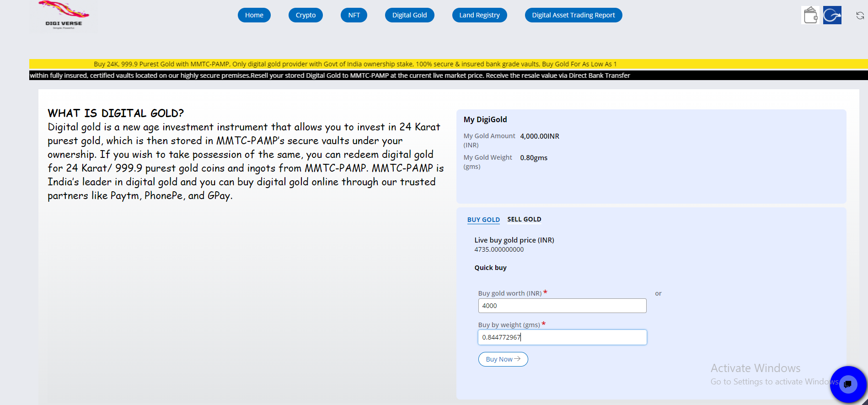
Task: Click the live price 4735.000000000
Action: click(499, 249)
